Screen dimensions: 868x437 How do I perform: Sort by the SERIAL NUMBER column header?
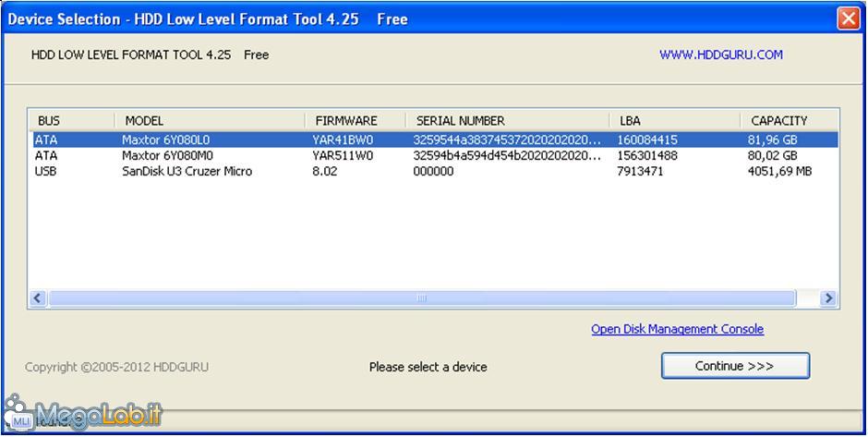[x=508, y=121]
